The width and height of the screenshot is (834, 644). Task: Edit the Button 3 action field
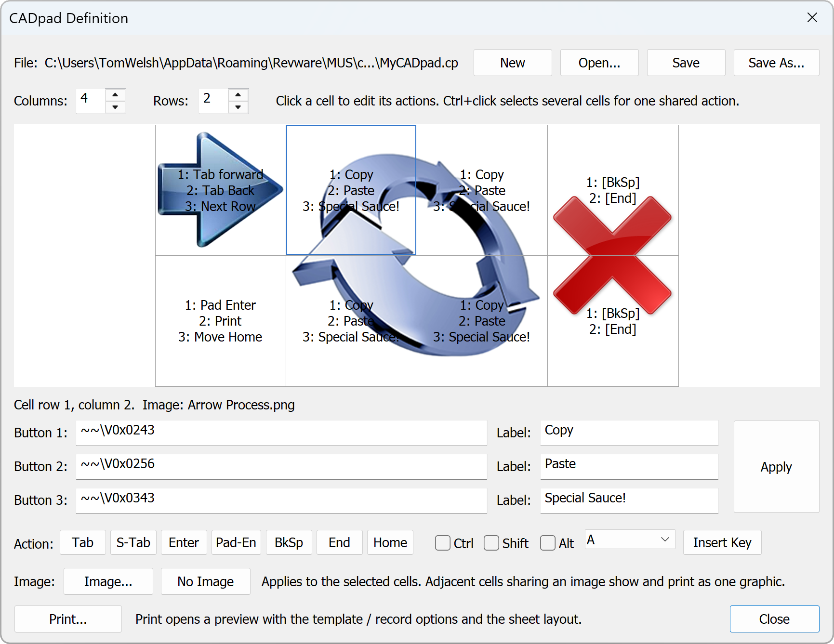click(x=281, y=500)
